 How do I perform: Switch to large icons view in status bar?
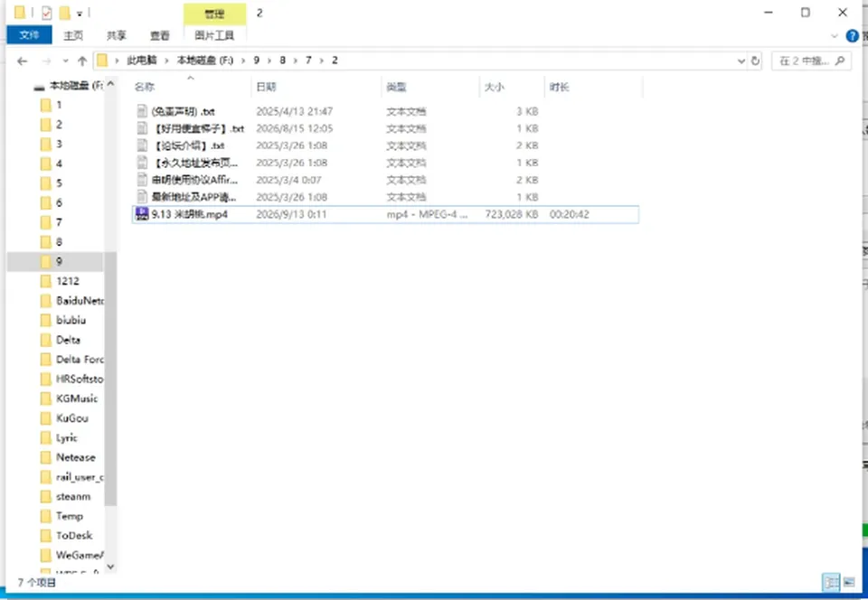pyautogui.click(x=849, y=582)
